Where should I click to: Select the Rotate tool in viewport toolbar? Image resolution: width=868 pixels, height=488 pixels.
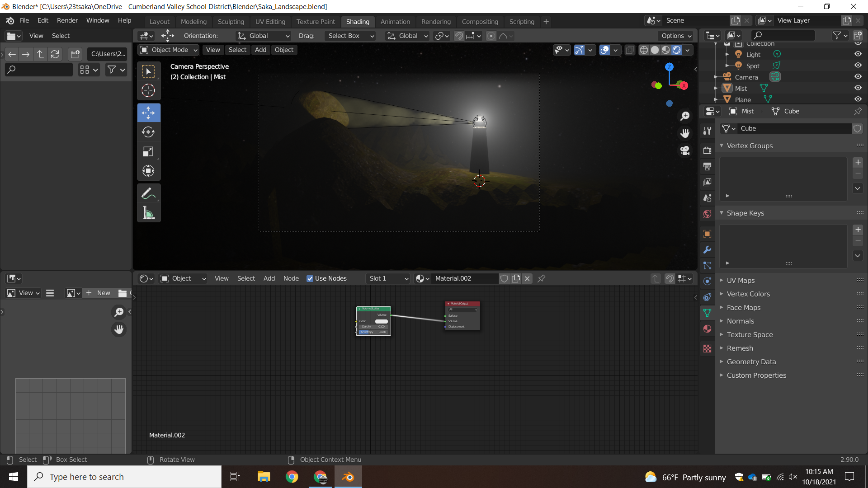click(148, 132)
